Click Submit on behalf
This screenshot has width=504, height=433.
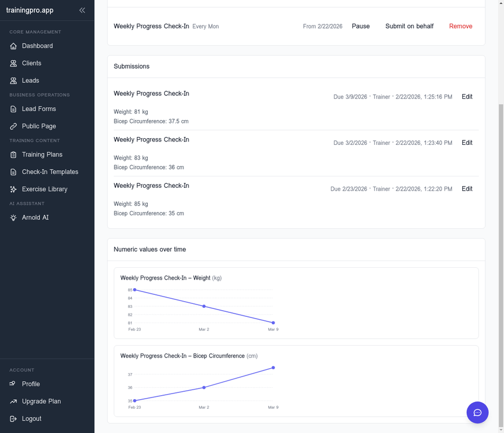tap(409, 26)
